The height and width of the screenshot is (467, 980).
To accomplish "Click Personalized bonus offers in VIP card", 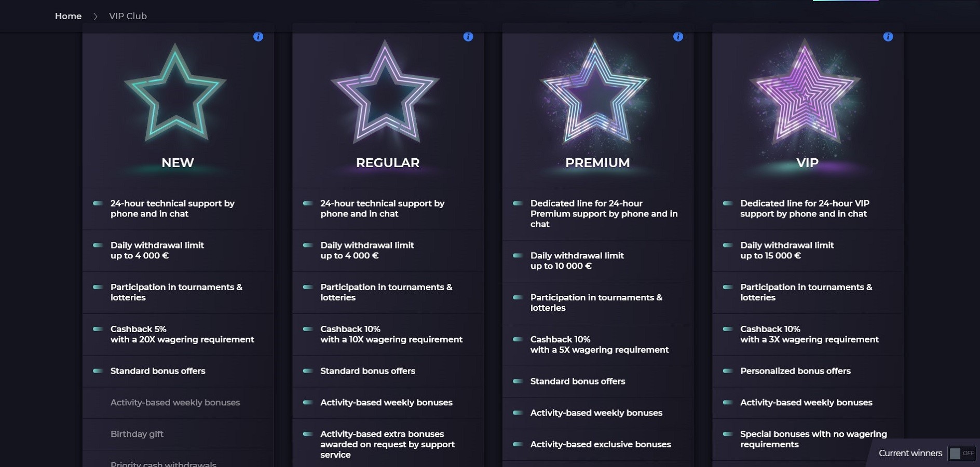I will [x=795, y=371].
